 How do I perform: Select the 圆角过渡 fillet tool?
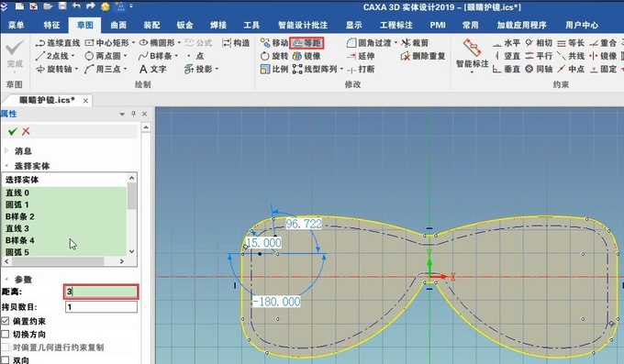(369, 43)
